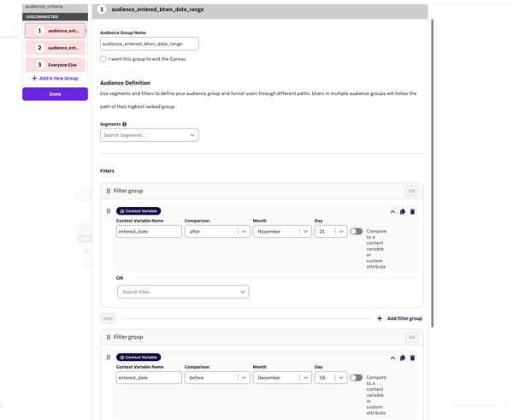513x420 pixels.
Task: Check 'I want this group to exit the Canvas'
Action: point(103,59)
